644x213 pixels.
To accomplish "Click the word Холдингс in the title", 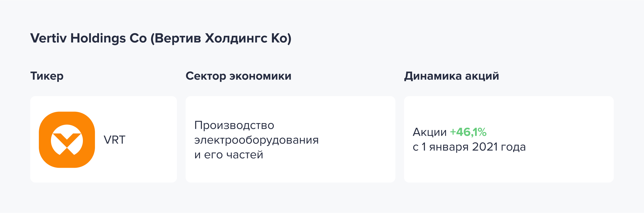I will click(236, 38).
